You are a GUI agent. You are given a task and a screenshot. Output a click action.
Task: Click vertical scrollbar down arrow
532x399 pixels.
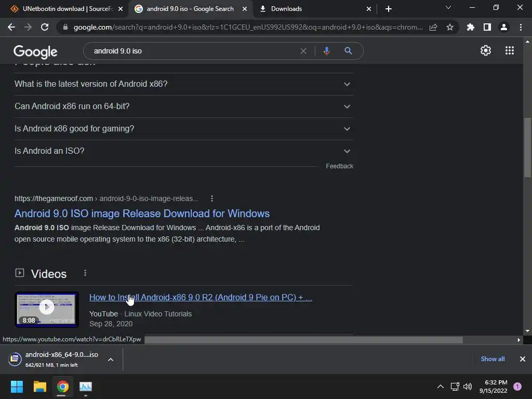point(527,331)
